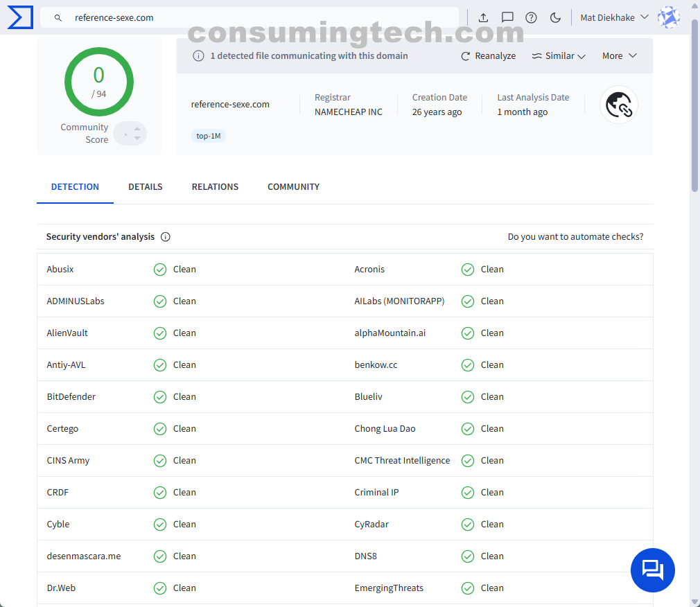Expand the Similar dropdown
The image size is (700, 607).
(x=559, y=56)
